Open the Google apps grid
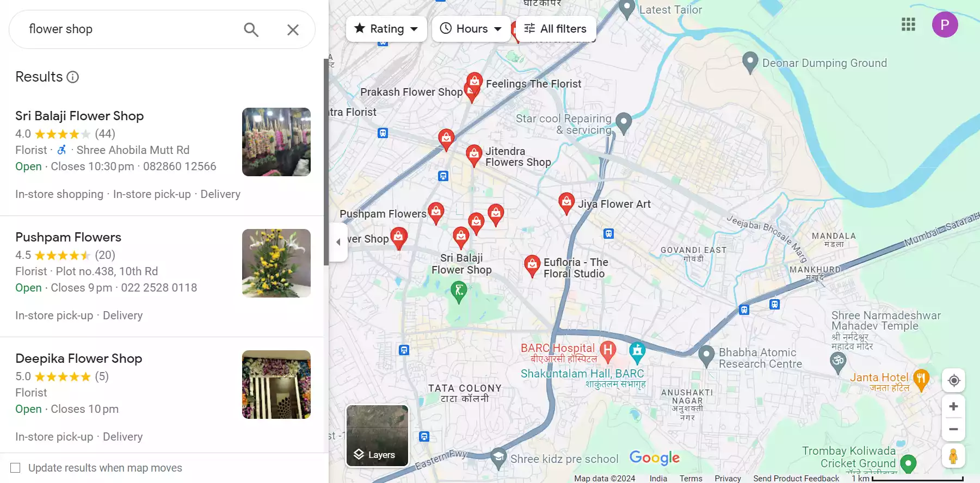Screen dimensions: 980x483 pyautogui.click(x=908, y=24)
